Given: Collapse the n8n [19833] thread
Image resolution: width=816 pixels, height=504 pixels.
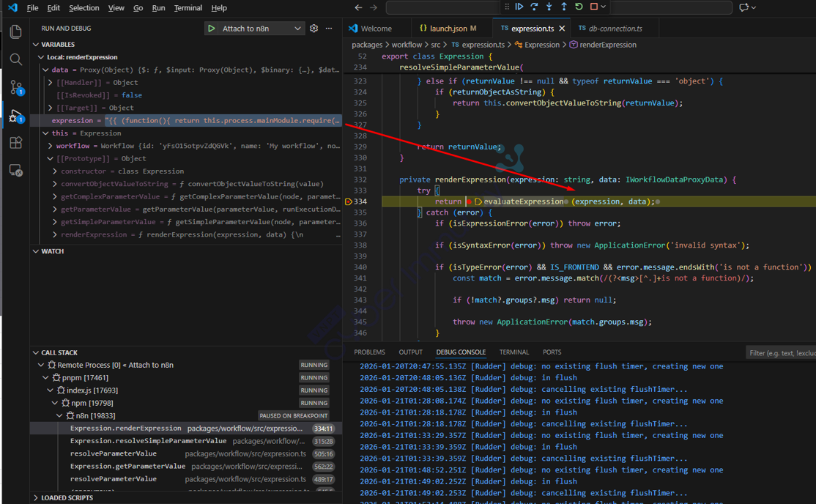Looking at the screenshot, I should pos(59,415).
